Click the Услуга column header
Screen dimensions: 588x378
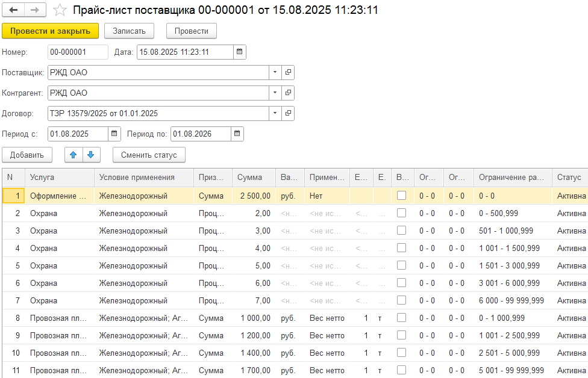pos(42,178)
